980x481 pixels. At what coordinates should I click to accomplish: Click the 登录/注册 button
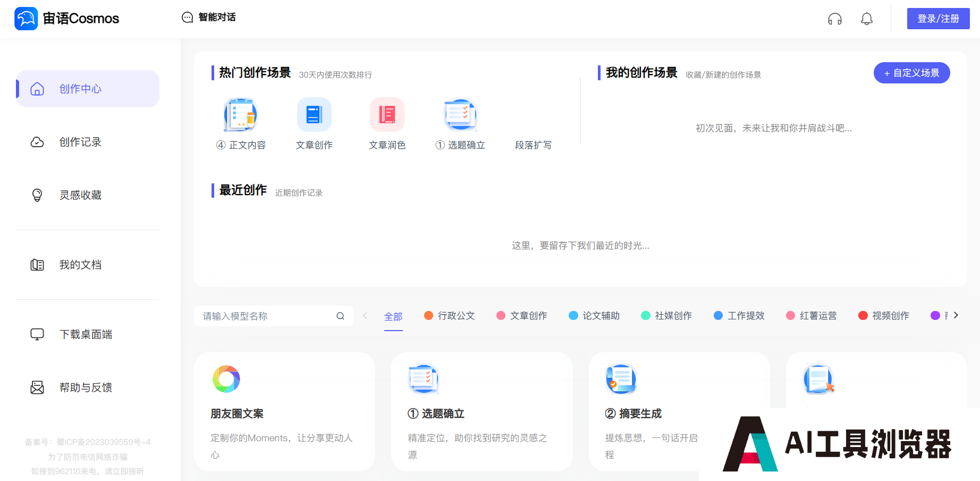pos(938,19)
